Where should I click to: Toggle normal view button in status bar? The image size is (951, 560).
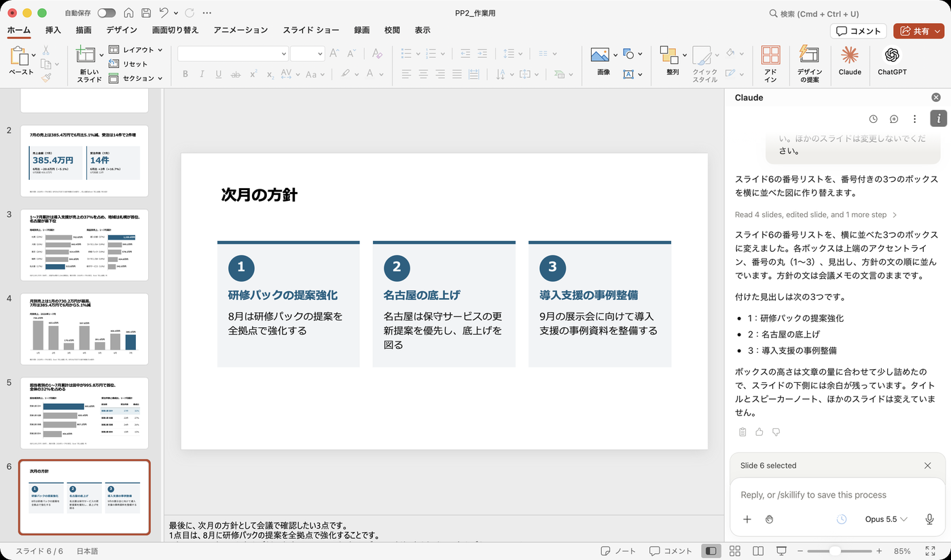tap(711, 551)
